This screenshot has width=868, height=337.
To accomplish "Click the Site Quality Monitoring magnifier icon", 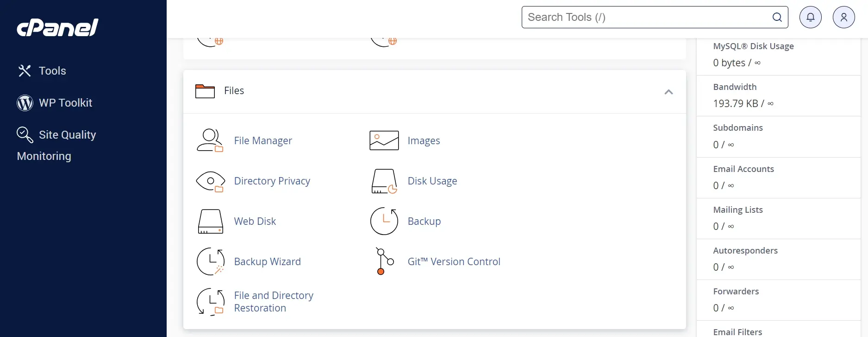I will [x=25, y=134].
